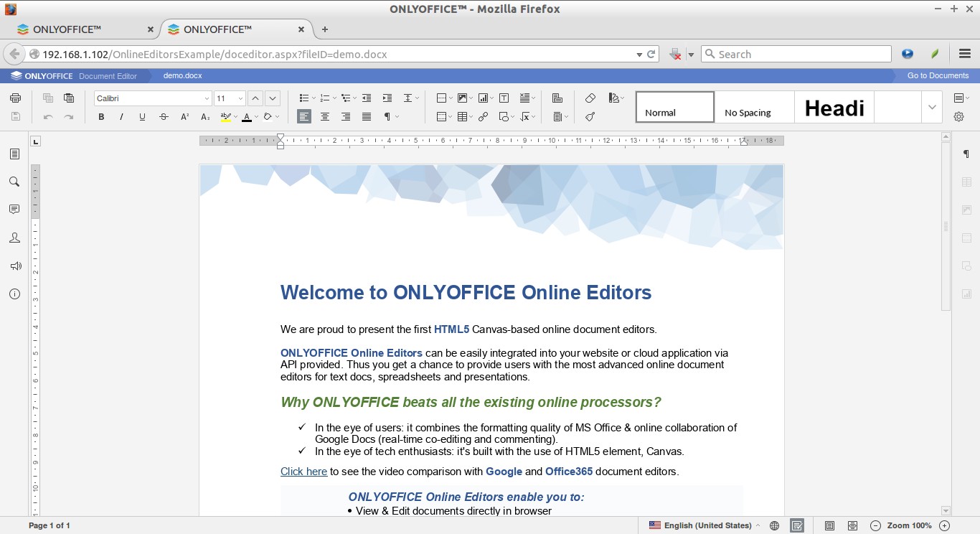
Task: Toggle strikethrough formatting
Action: pos(164,117)
